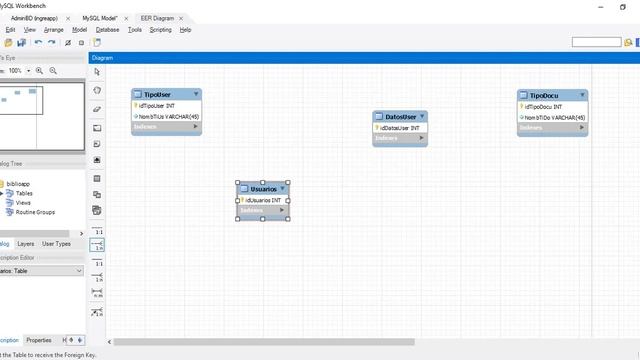Switch to the User Types tab
640x360 pixels.
56,244
